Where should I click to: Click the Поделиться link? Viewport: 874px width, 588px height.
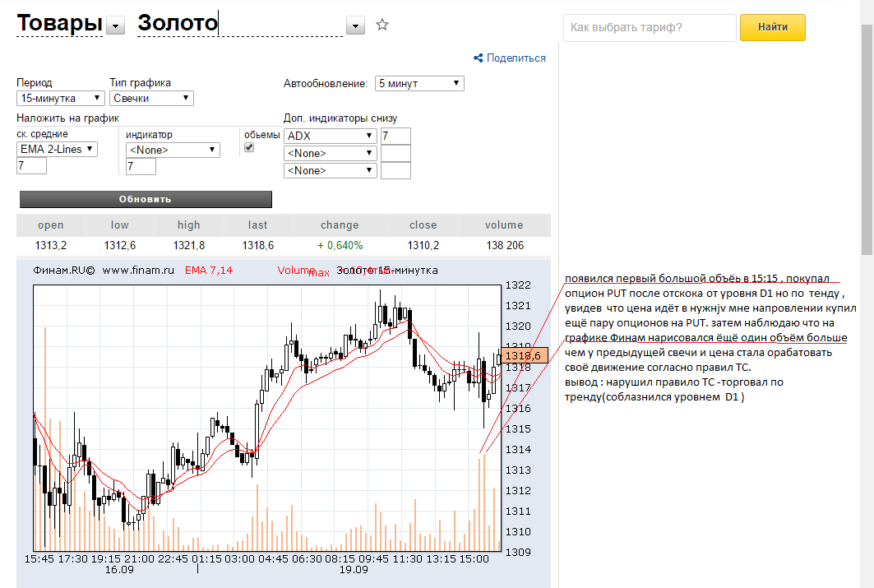(516, 58)
